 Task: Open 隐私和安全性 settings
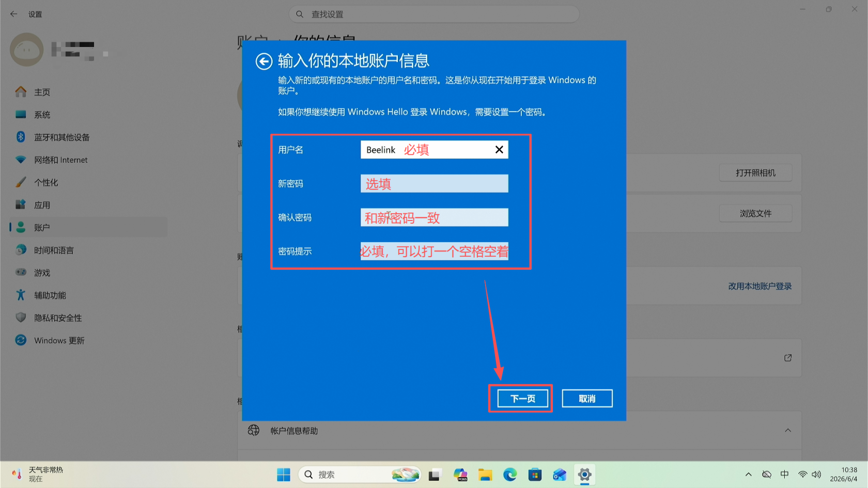[88, 318]
